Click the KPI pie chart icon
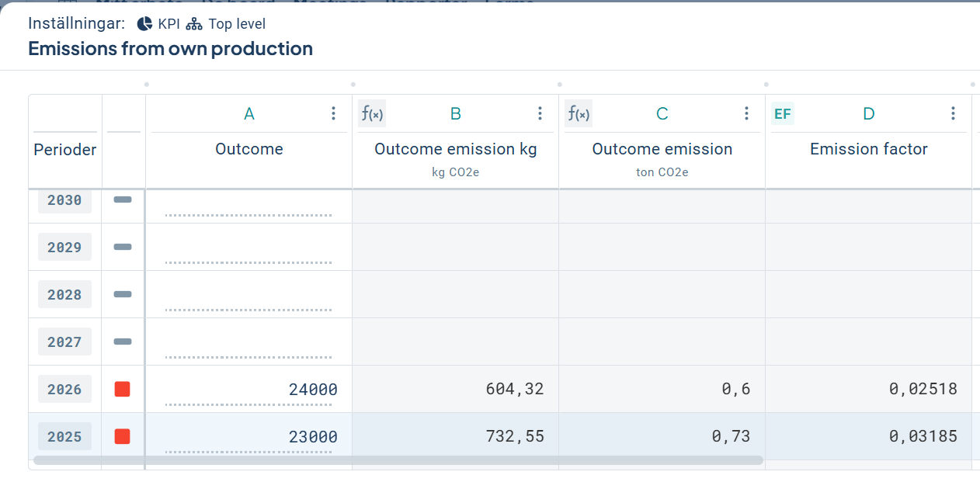 click(144, 24)
